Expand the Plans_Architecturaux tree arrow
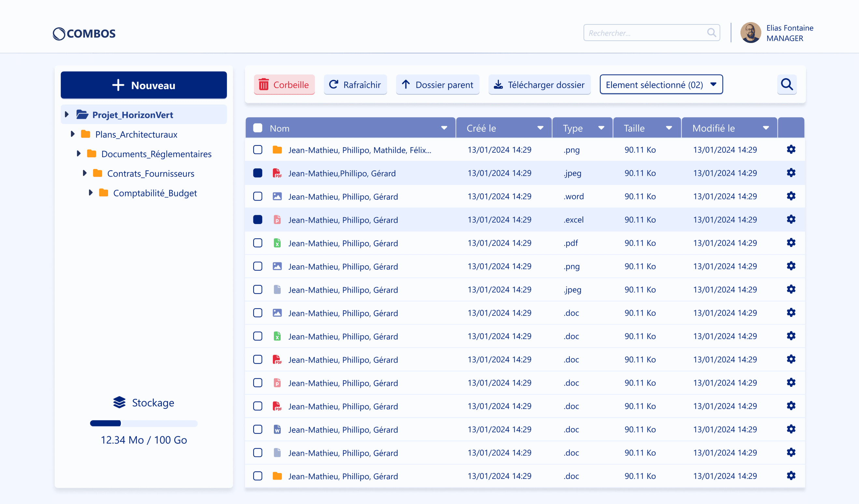 [x=73, y=134]
